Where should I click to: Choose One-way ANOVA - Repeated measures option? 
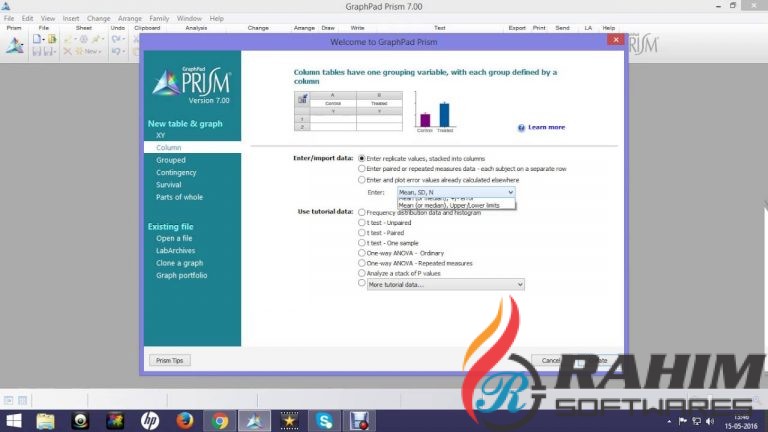(x=361, y=263)
